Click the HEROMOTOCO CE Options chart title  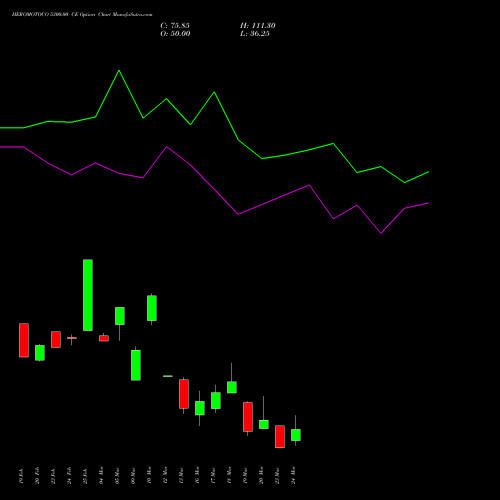[x=82, y=15]
